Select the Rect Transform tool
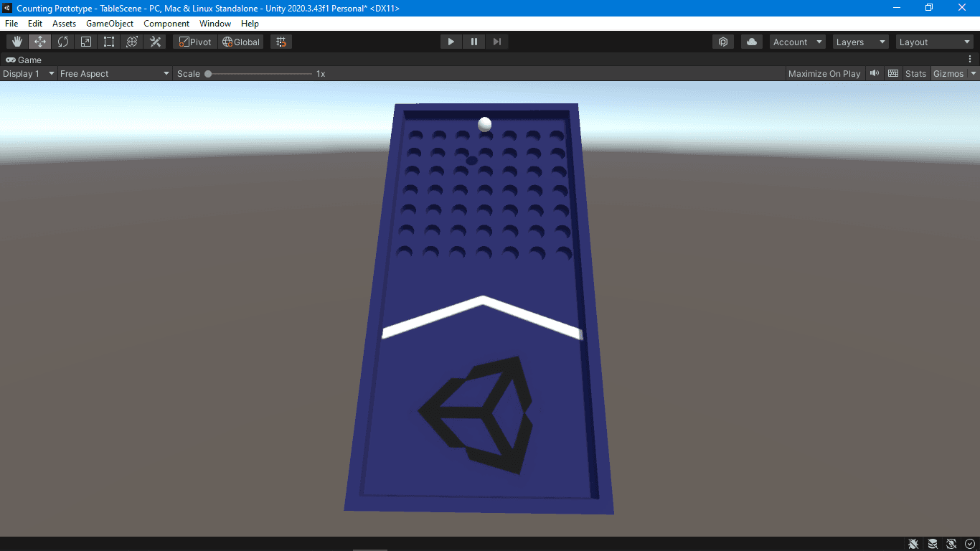Viewport: 980px width, 551px height. (x=109, y=42)
